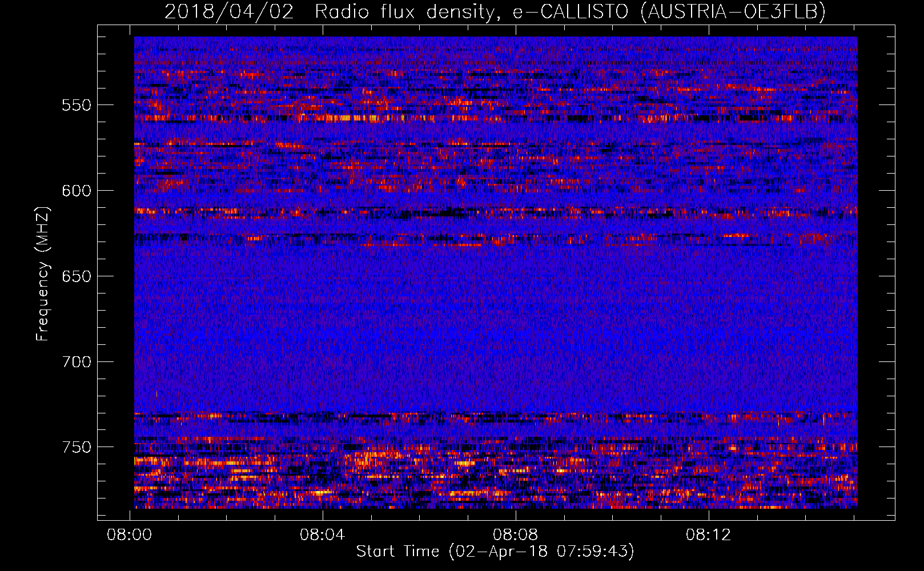Click the 550 frequency tick label
The width and height of the screenshot is (924, 571).
[77, 105]
